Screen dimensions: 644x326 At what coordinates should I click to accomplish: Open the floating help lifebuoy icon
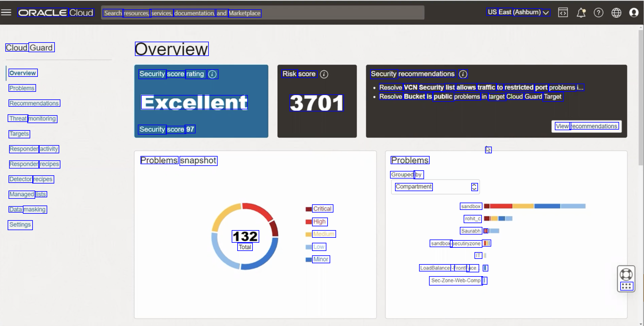[626, 274]
